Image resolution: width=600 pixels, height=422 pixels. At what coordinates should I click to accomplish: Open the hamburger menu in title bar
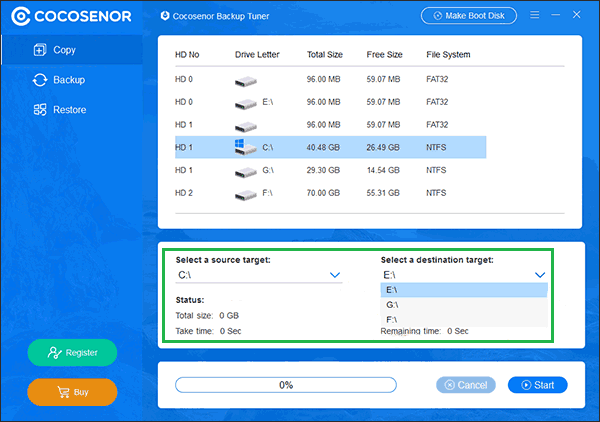[535, 16]
